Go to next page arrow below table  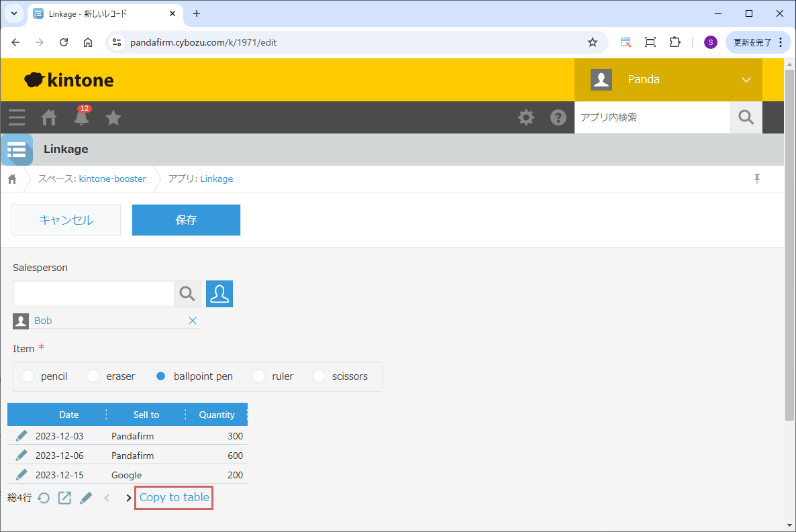(129, 498)
